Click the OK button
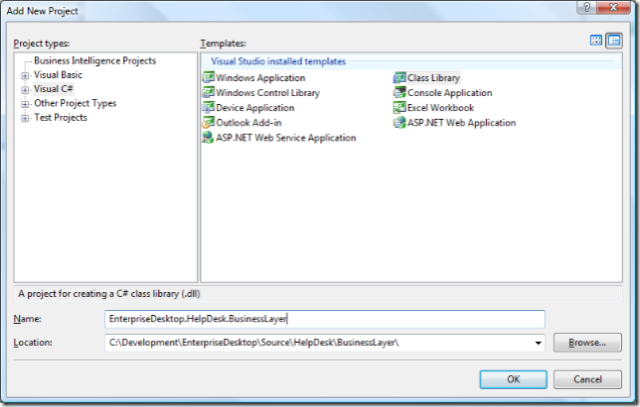The height and width of the screenshot is (407, 640). [513, 379]
